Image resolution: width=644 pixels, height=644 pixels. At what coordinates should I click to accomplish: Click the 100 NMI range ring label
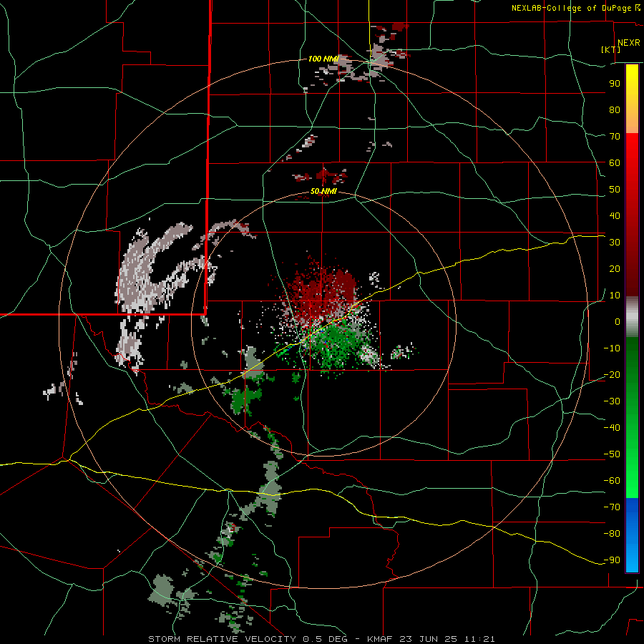(323, 59)
